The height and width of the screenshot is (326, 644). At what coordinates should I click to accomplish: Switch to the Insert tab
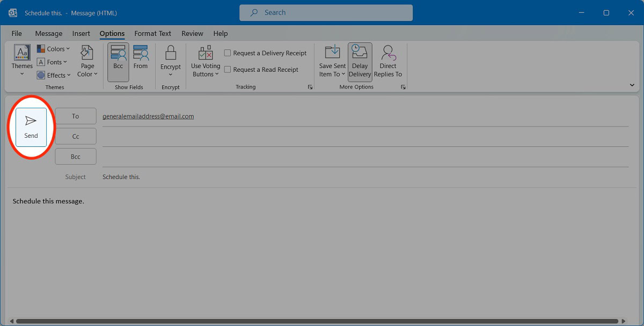[x=81, y=33]
